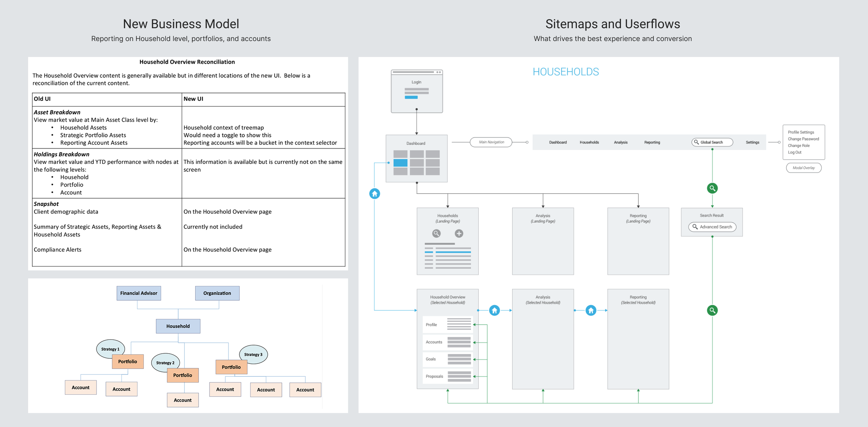Open the Analysis (Landing Page) wireframe
The image size is (868, 427).
[x=543, y=241]
